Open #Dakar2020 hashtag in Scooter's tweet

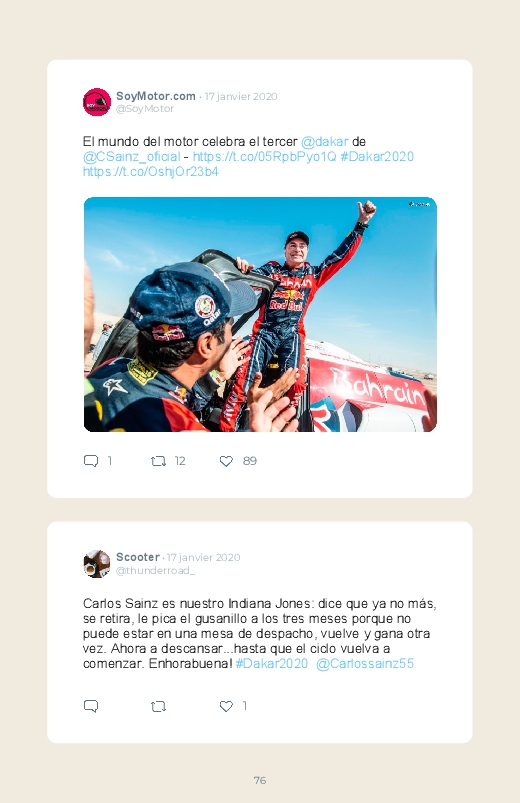[272, 664]
